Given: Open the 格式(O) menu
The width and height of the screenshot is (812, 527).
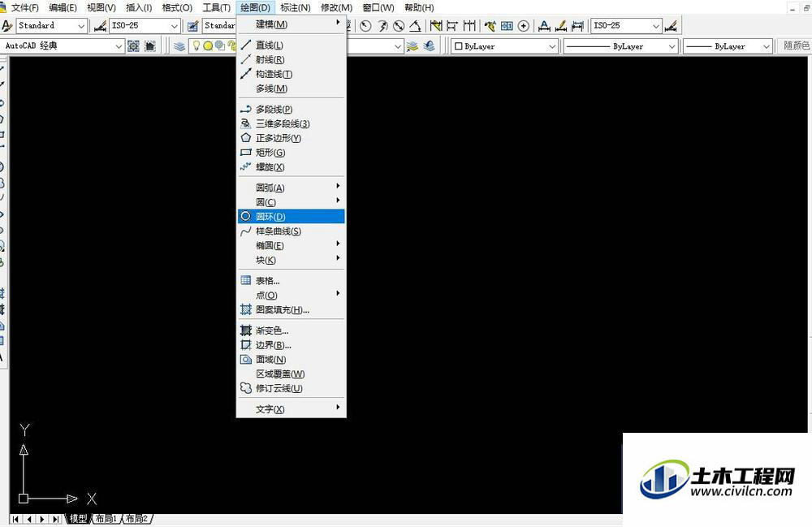Looking at the screenshot, I should point(177,8).
